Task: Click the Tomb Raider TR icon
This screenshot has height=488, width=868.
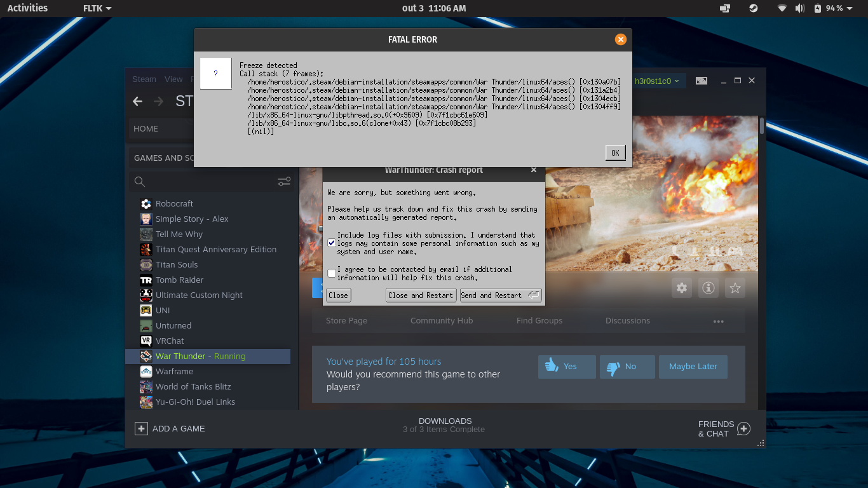Action: coord(146,280)
